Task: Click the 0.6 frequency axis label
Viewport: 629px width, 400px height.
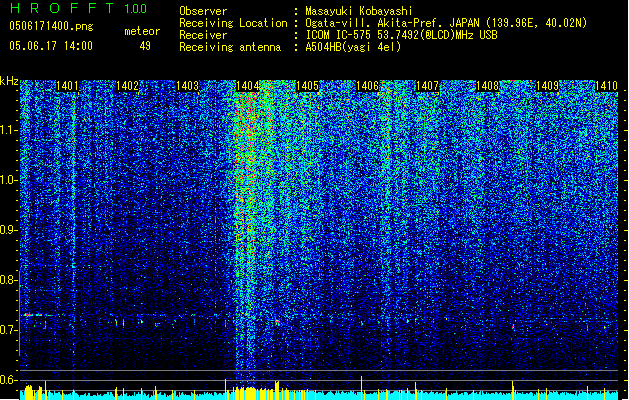Action: pyautogui.click(x=7, y=380)
